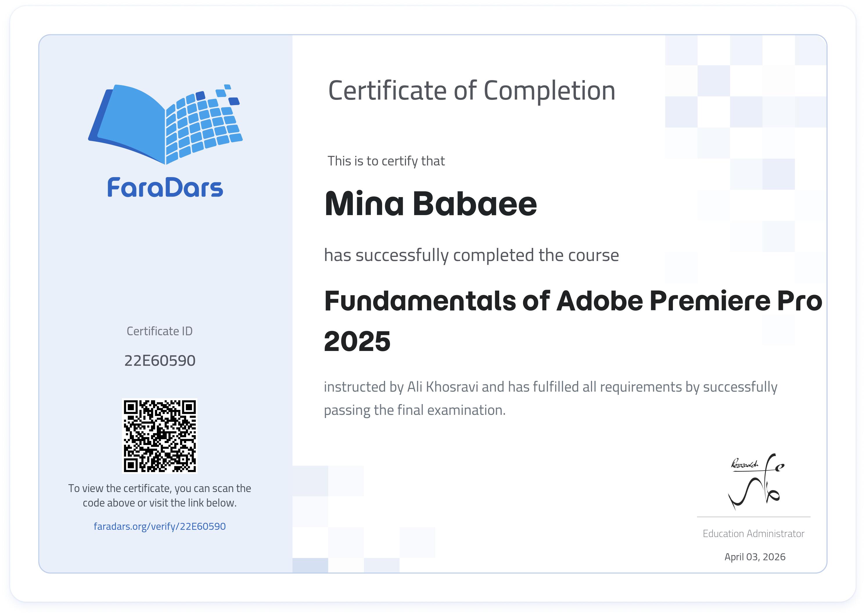Click the FaraDars brand wordmark

click(x=165, y=187)
